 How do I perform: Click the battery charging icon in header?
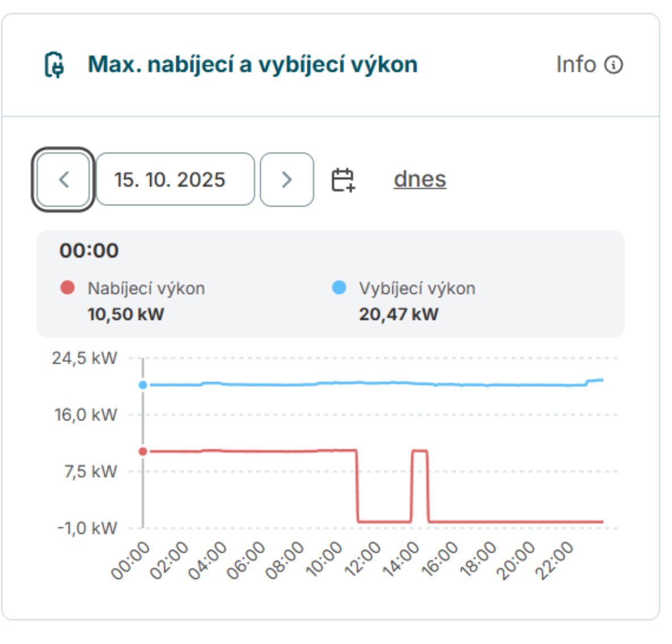[54, 65]
